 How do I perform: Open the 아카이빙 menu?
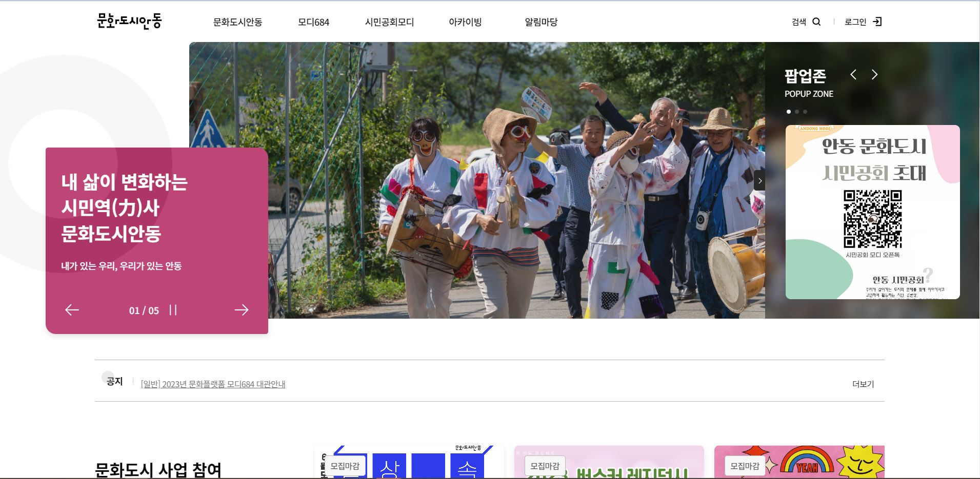(465, 22)
